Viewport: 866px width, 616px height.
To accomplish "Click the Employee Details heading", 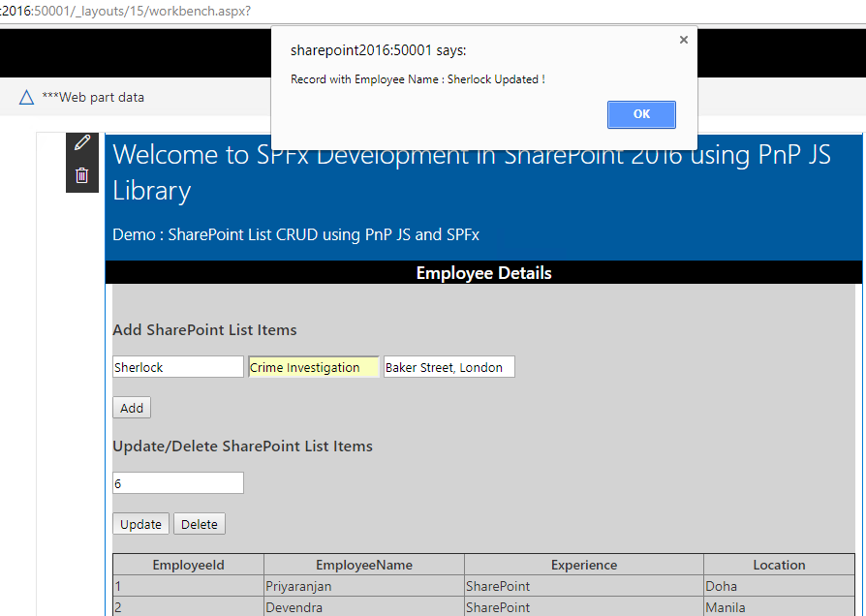I will (x=483, y=273).
